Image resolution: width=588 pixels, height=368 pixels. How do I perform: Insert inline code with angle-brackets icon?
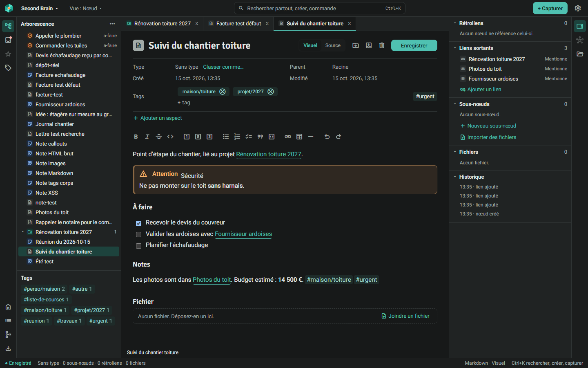click(170, 137)
